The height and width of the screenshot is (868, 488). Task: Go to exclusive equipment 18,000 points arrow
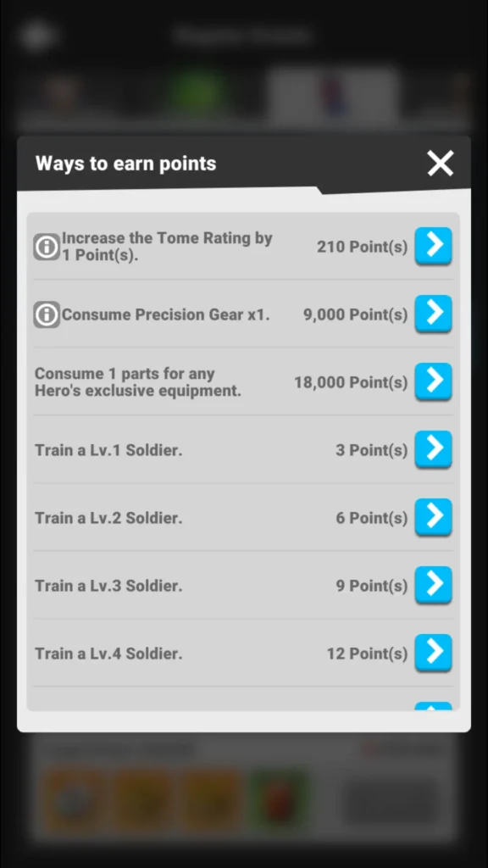tap(433, 381)
